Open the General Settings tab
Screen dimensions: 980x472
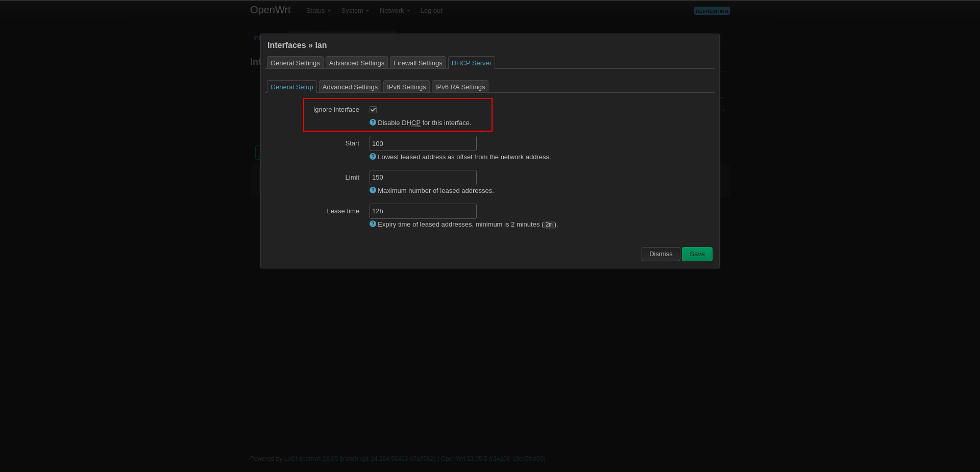coord(295,63)
